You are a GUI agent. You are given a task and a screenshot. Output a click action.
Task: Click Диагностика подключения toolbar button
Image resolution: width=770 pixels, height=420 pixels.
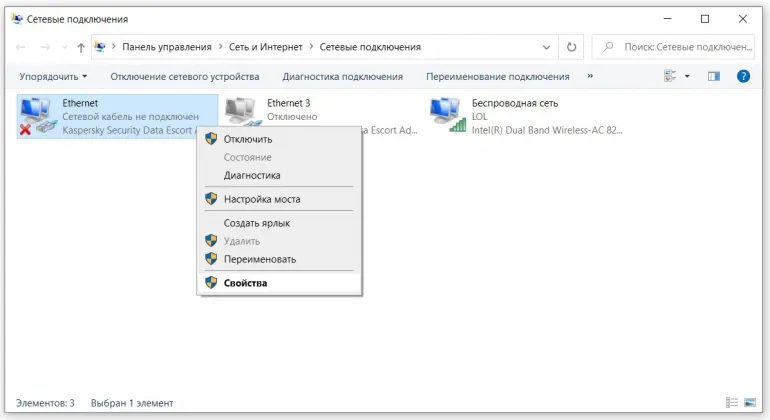[342, 76]
